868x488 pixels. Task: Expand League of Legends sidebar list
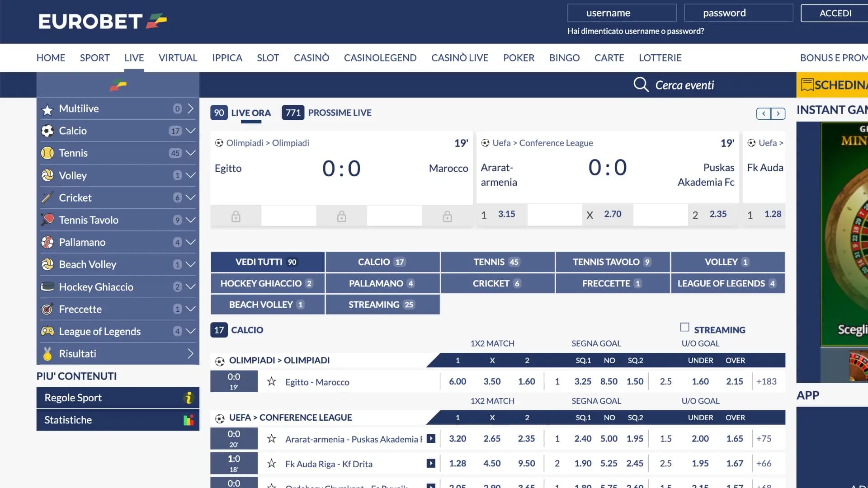click(x=191, y=331)
